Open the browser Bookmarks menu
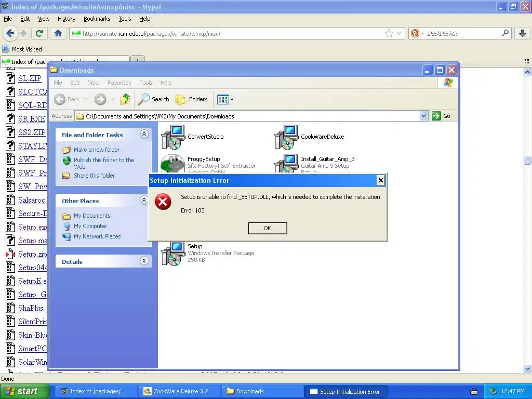Viewport: 532px width, 399px height. point(97,19)
